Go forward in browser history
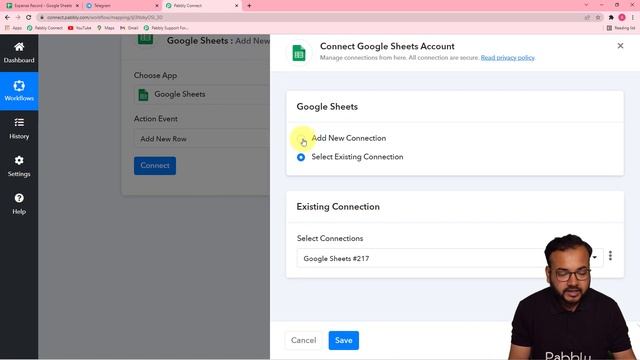The width and height of the screenshot is (640, 360). coord(18,17)
